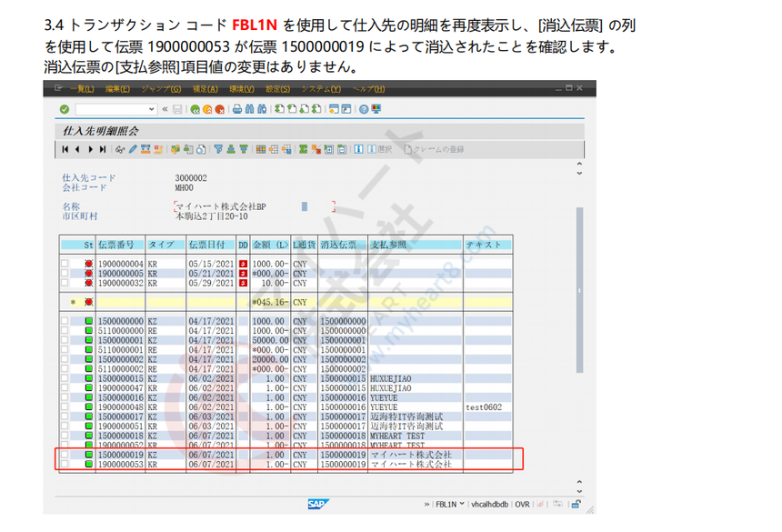Click the lock icon in status bar
Image resolution: width=782 pixels, height=532 pixels.
(x=576, y=504)
